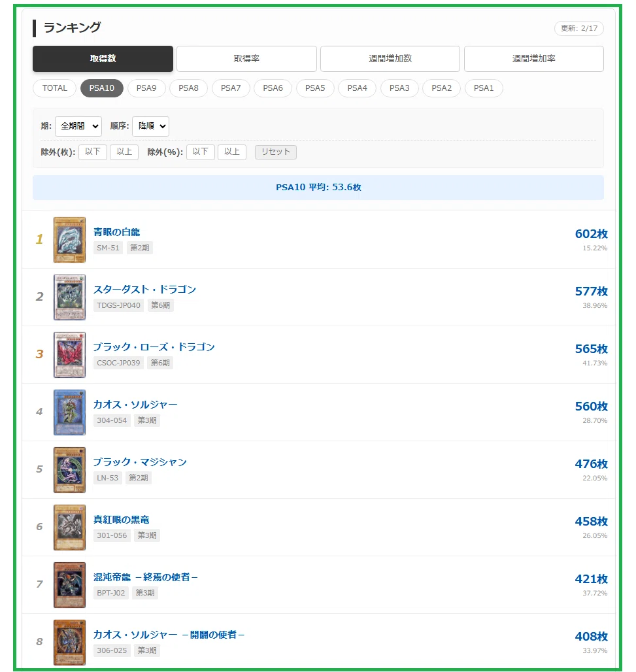Open the 週間増加数 tab
636x672 pixels.
pyautogui.click(x=390, y=59)
